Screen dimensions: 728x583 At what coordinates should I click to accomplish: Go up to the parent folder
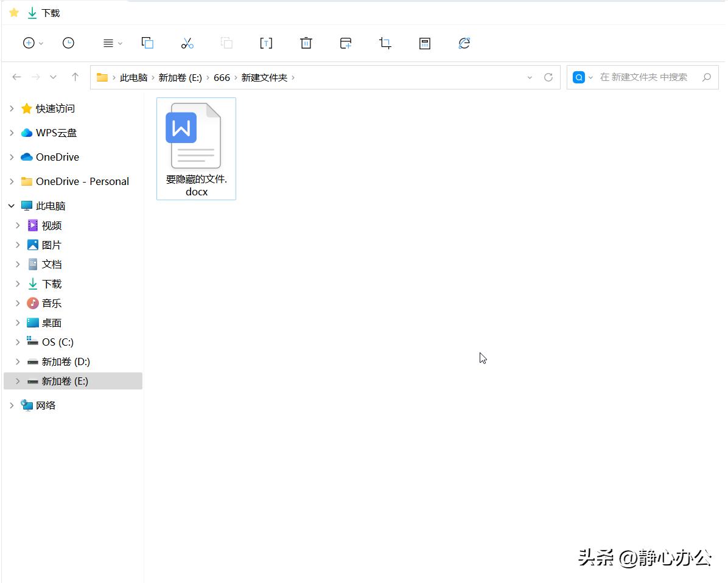click(x=74, y=77)
